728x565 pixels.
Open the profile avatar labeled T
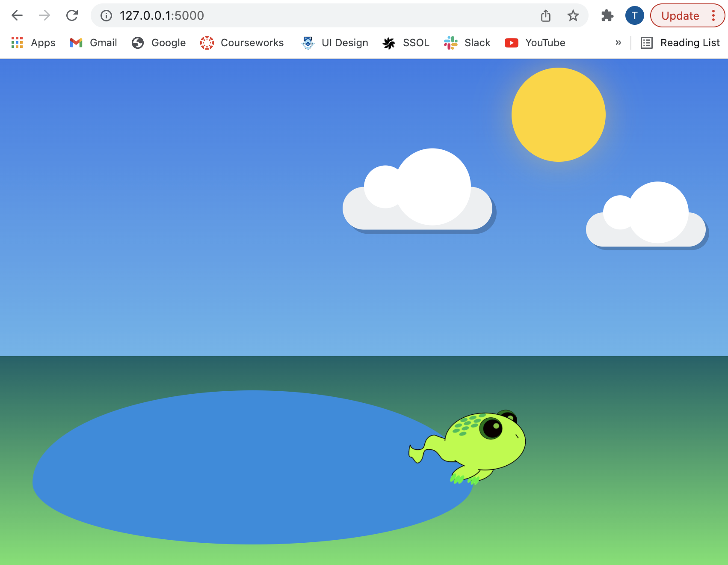(x=635, y=16)
